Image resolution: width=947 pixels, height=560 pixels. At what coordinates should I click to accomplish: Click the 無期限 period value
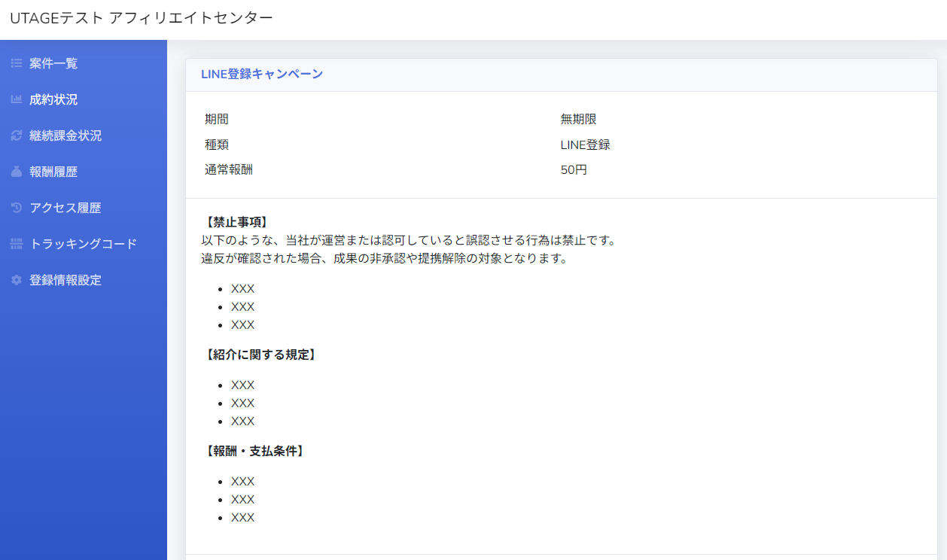pyautogui.click(x=578, y=119)
